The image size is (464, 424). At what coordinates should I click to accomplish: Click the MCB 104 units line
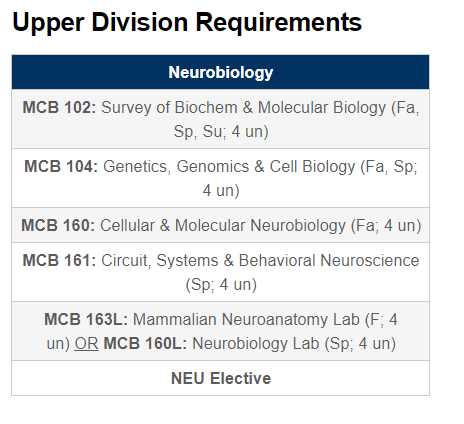pos(221,190)
